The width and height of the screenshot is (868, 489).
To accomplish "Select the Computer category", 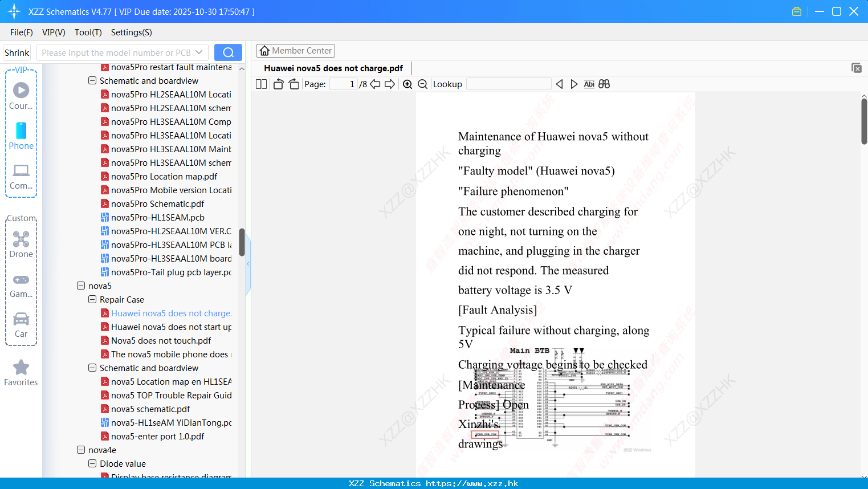I will click(x=21, y=177).
